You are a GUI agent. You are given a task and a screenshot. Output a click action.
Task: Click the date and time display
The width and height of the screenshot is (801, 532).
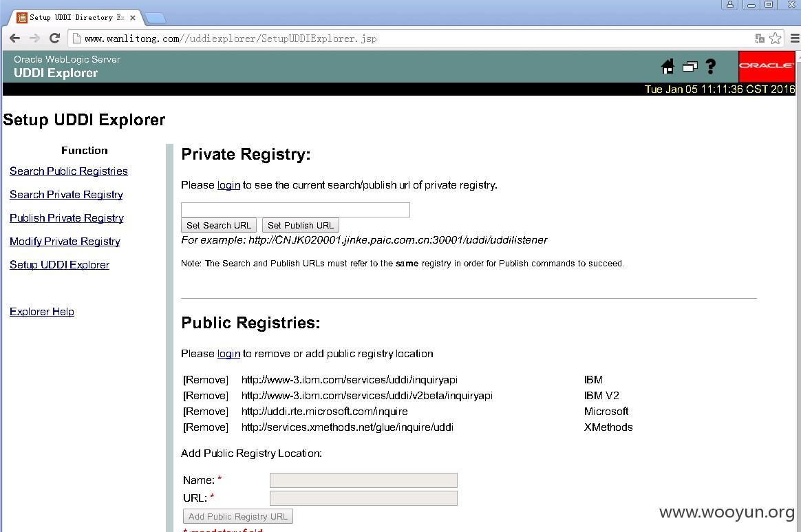(x=719, y=89)
